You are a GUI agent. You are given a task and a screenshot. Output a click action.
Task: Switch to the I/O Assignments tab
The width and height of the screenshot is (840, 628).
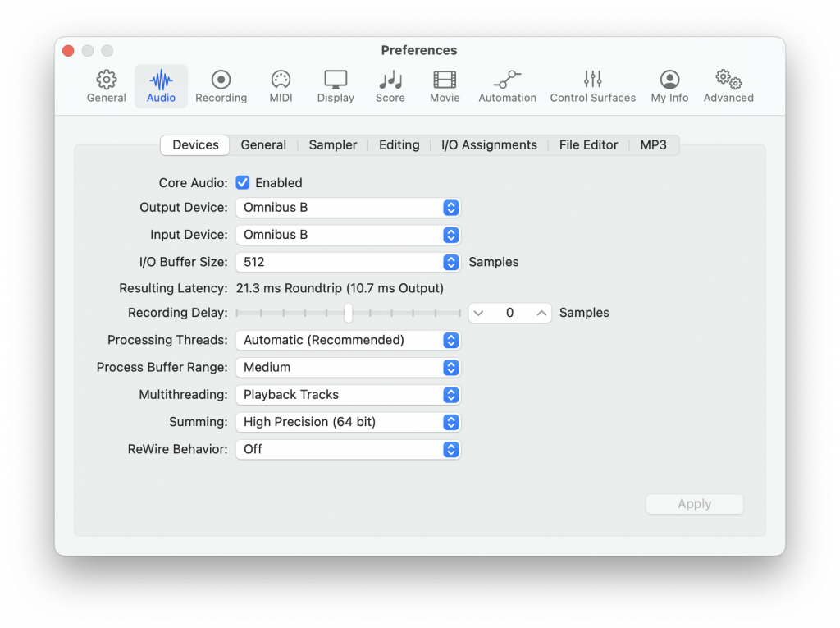pos(489,145)
